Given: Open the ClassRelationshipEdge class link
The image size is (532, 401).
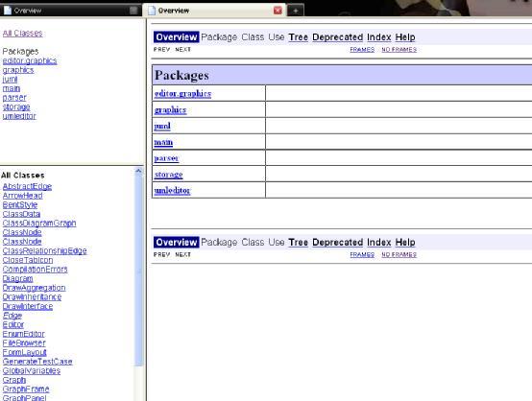Looking at the screenshot, I should [x=44, y=250].
